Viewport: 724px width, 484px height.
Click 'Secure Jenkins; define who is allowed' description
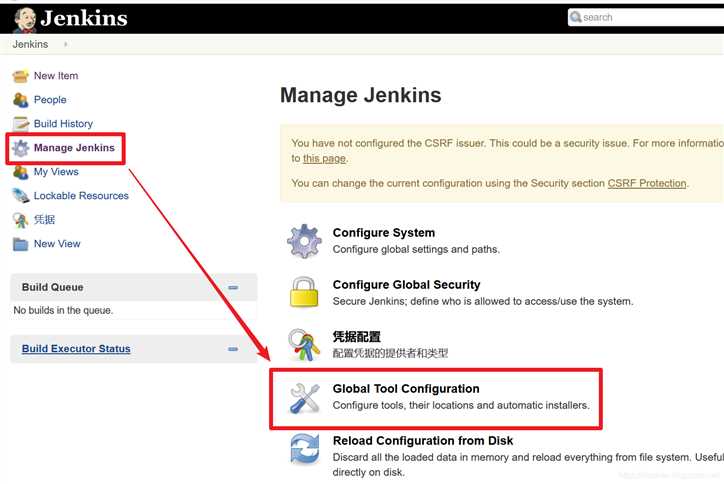point(483,302)
